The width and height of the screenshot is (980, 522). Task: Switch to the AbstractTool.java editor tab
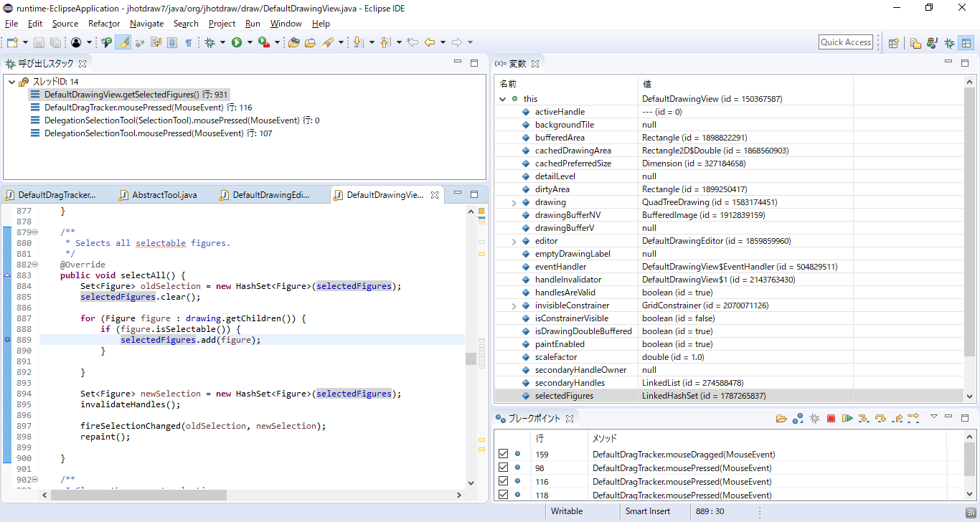164,195
